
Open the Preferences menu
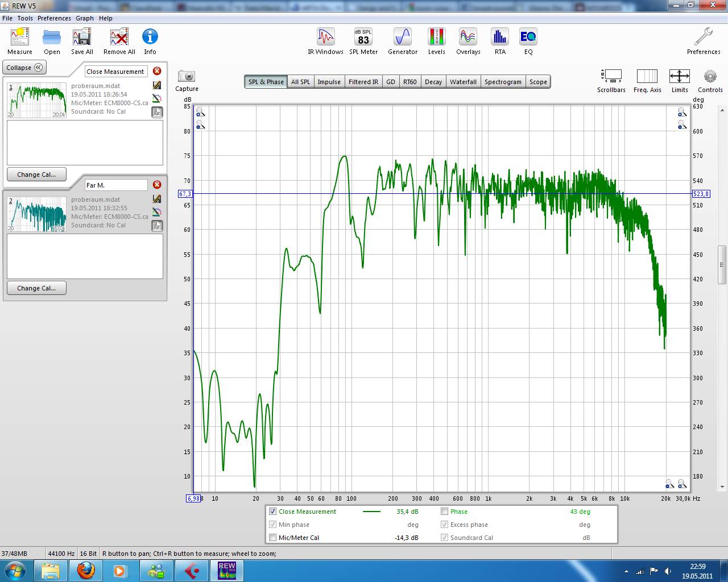point(54,18)
